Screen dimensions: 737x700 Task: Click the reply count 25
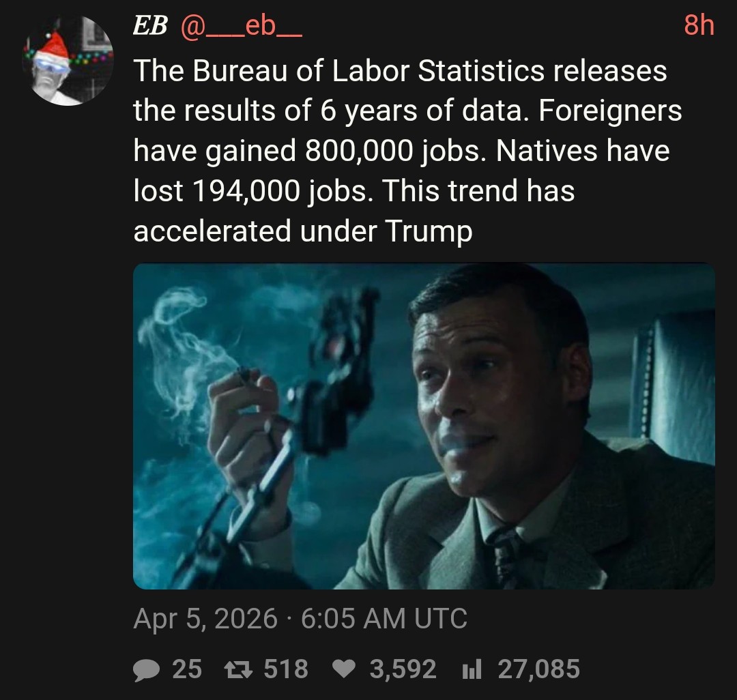(x=186, y=669)
